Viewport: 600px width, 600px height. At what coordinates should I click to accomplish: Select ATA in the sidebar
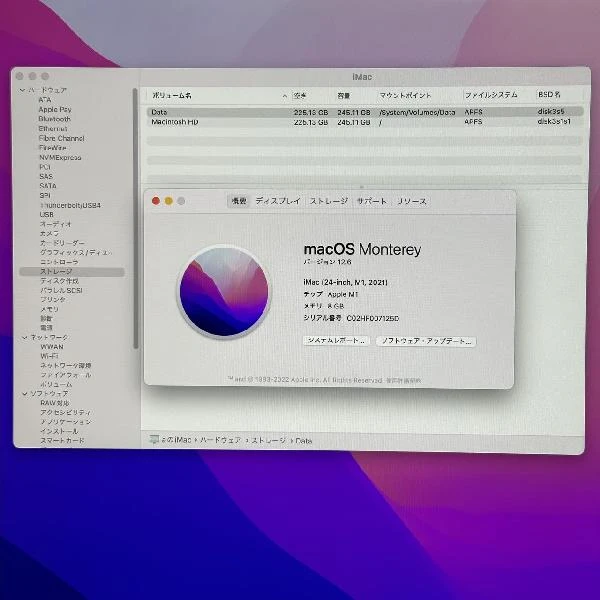[45, 100]
